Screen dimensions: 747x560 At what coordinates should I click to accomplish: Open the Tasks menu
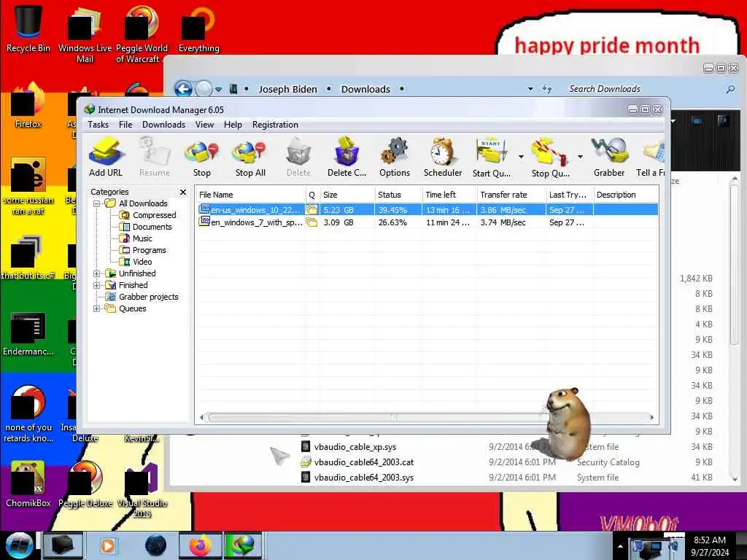tap(98, 125)
